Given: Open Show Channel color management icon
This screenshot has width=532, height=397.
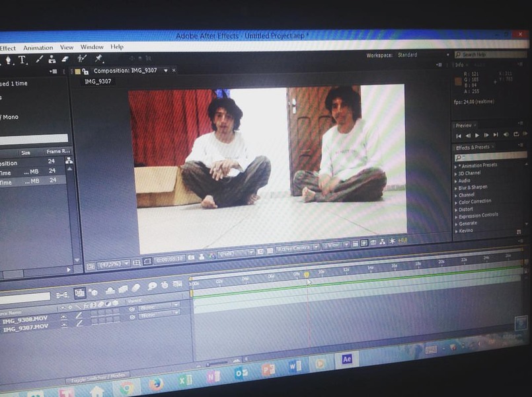Looking at the screenshot, I should point(211,255).
